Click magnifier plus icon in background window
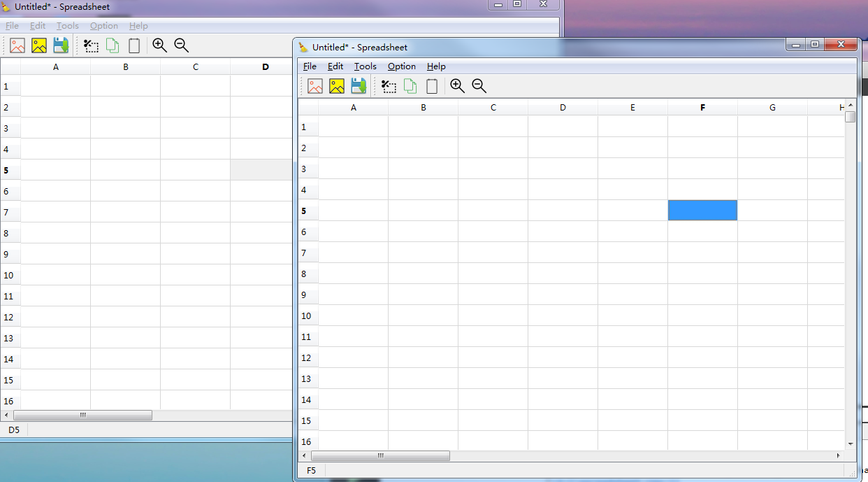 click(160, 45)
